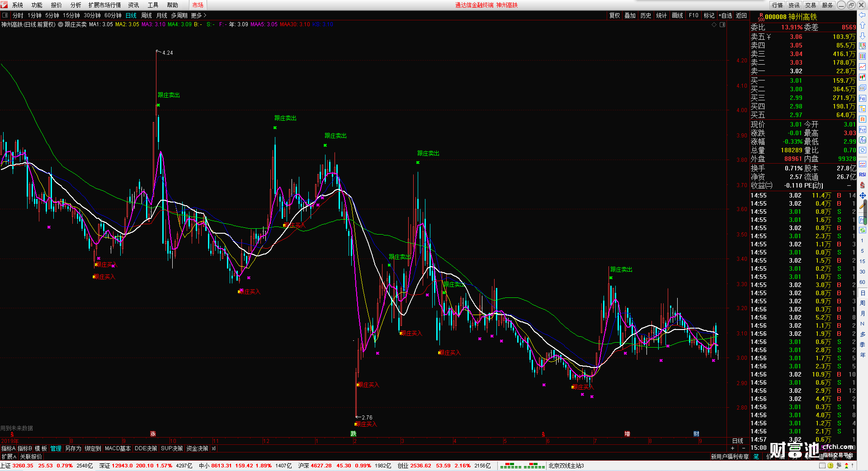Click the F10 button in chart toolbar
The image size is (868, 471).
[693, 15]
